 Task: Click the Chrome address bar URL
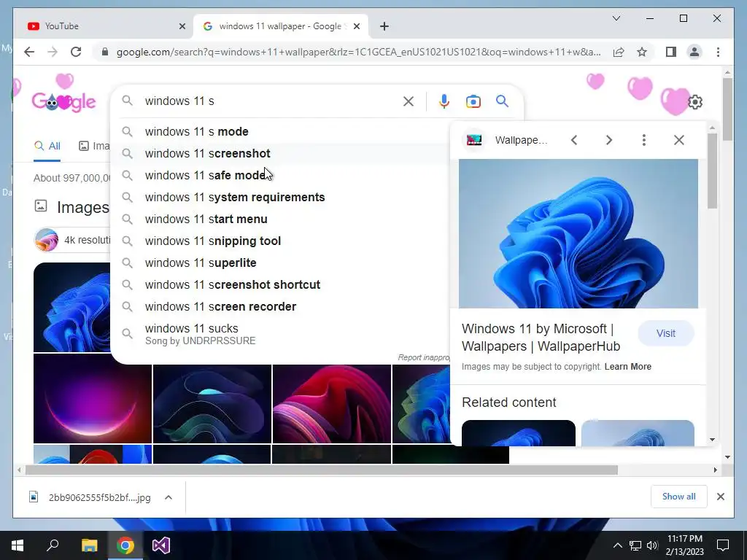pos(358,52)
